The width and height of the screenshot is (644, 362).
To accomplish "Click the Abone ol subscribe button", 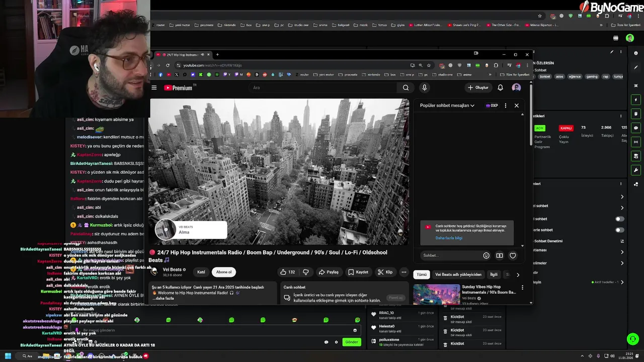I will tap(224, 272).
